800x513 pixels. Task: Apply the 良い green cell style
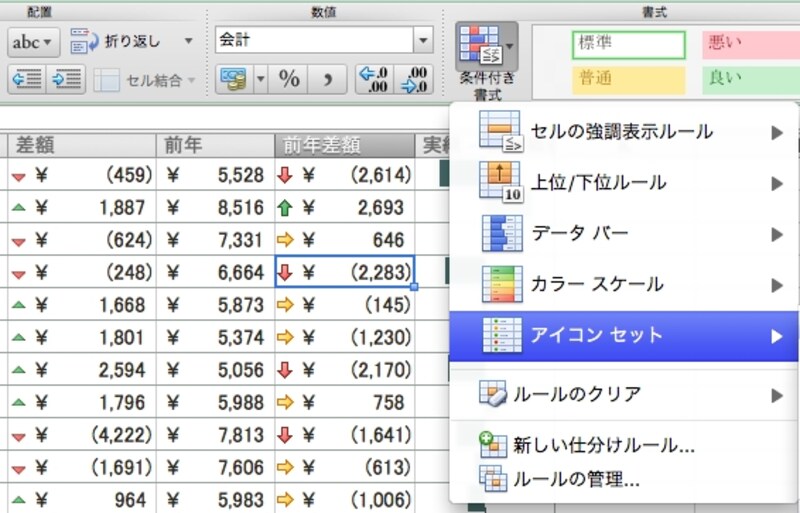tap(751, 81)
